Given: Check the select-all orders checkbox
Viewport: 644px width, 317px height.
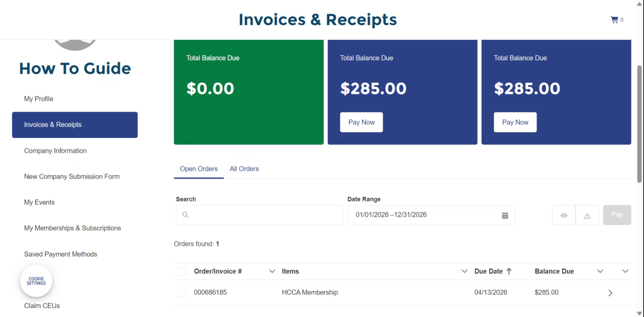Looking at the screenshot, I should (182, 271).
